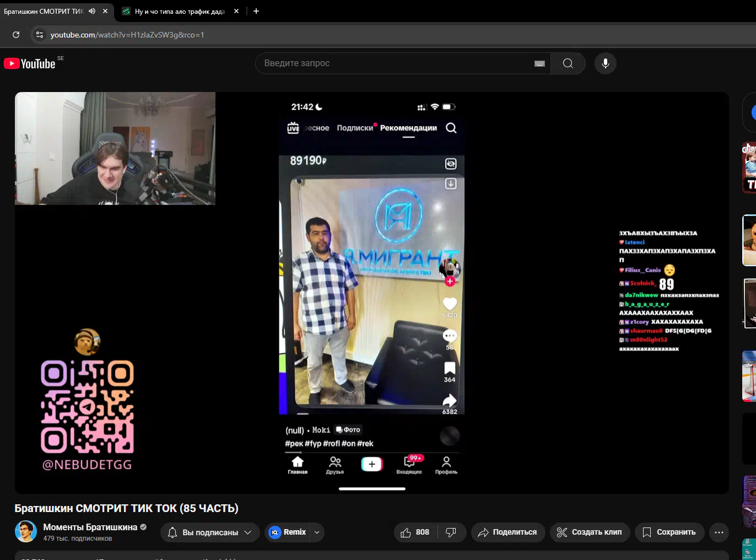Open the on-screen keyboard icon in search
This screenshot has height=560, width=756.
pos(539,63)
